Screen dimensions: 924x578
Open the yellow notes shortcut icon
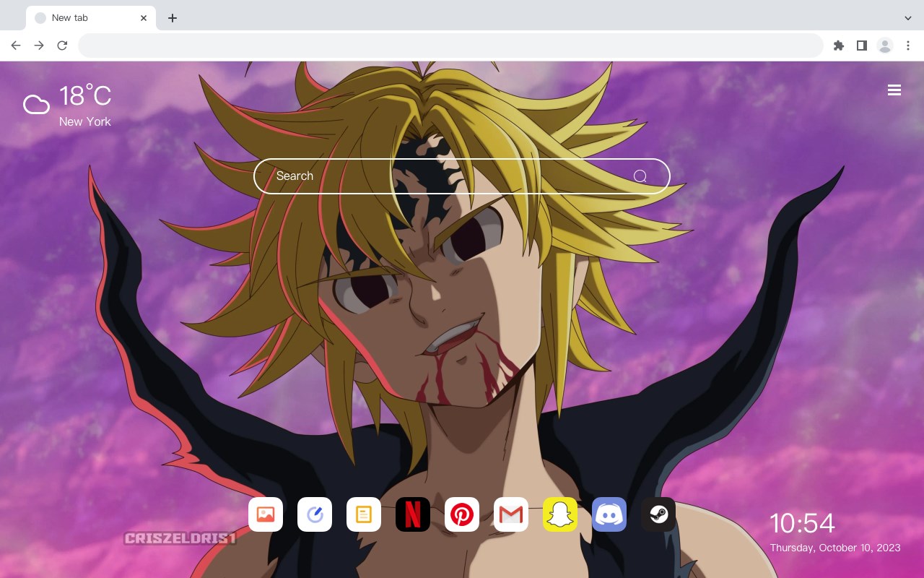click(x=364, y=514)
